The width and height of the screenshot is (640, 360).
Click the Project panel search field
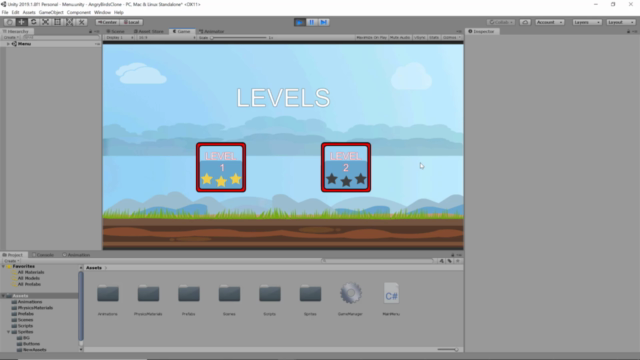point(378,261)
